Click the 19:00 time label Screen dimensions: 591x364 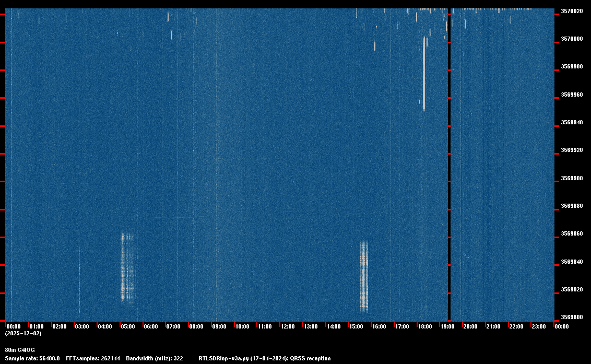coord(447,326)
